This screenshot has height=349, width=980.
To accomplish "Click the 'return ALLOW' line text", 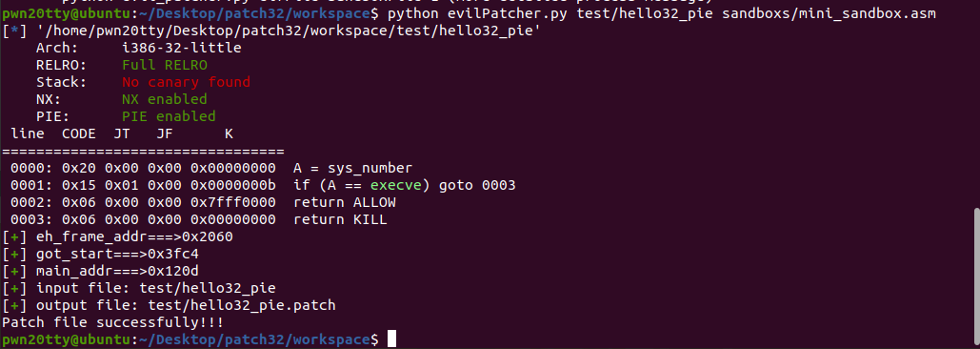I will (x=345, y=203).
